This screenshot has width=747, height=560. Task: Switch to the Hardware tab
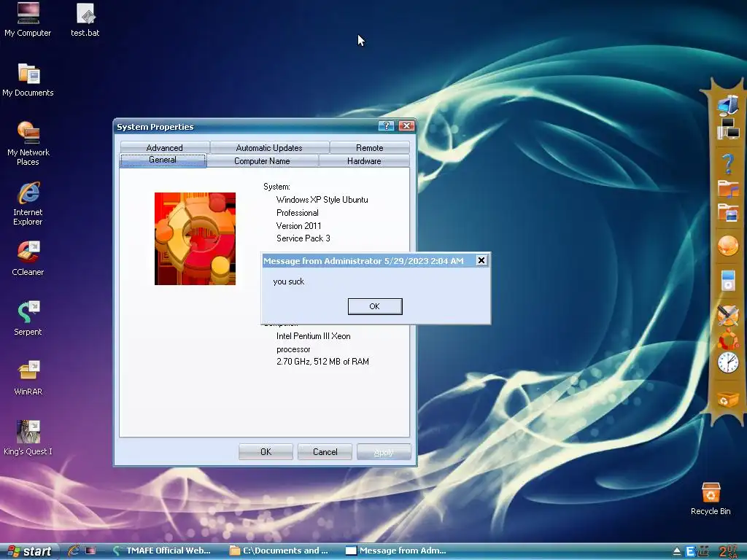[x=364, y=161]
